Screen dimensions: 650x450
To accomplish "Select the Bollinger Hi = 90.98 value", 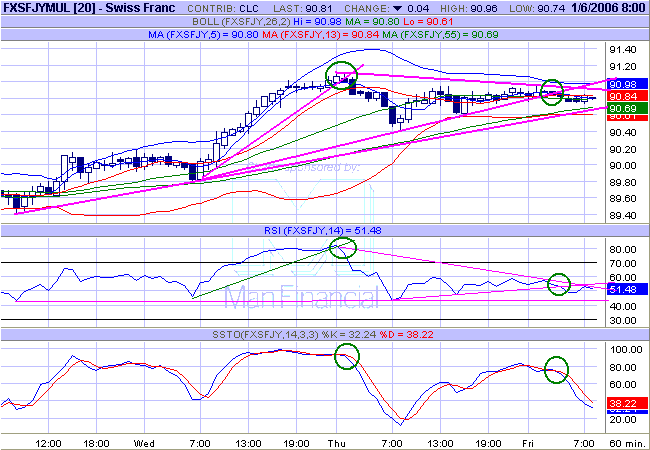I will point(317,22).
